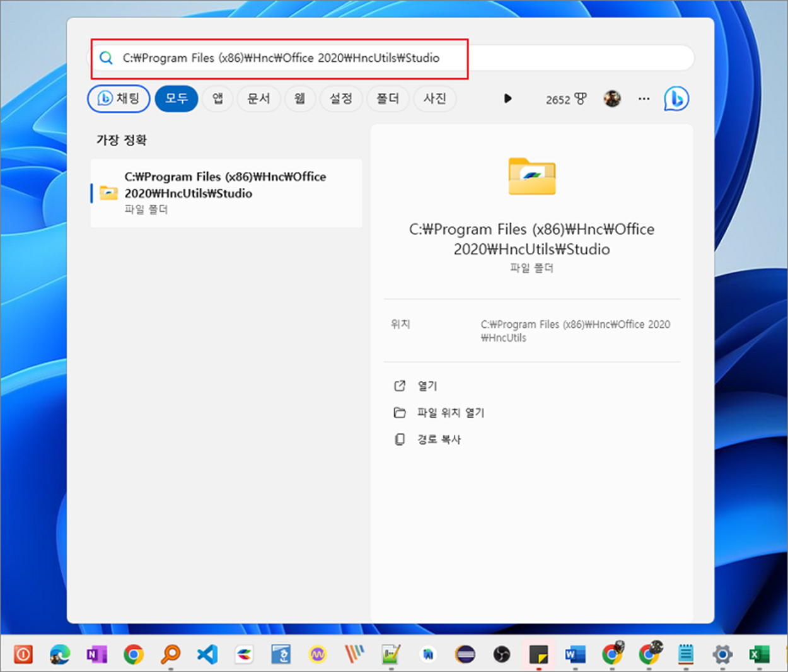
Task: Click the search path input field
Action: coord(391,58)
